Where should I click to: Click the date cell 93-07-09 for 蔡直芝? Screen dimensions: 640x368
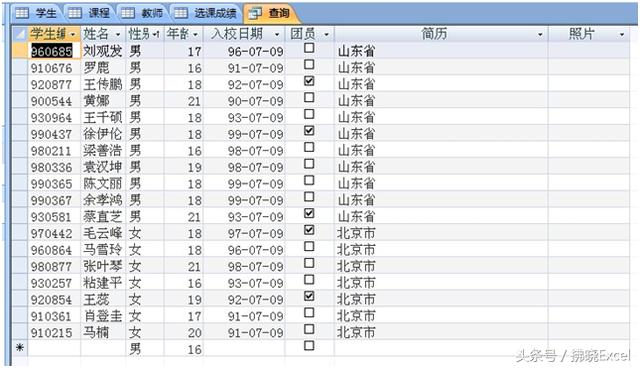244,217
